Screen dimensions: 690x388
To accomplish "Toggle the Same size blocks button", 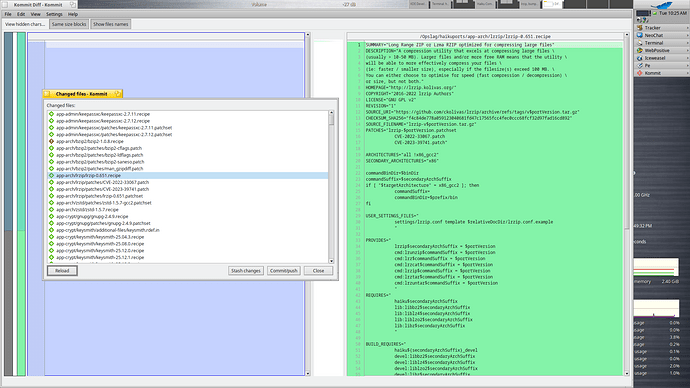I will [x=69, y=24].
